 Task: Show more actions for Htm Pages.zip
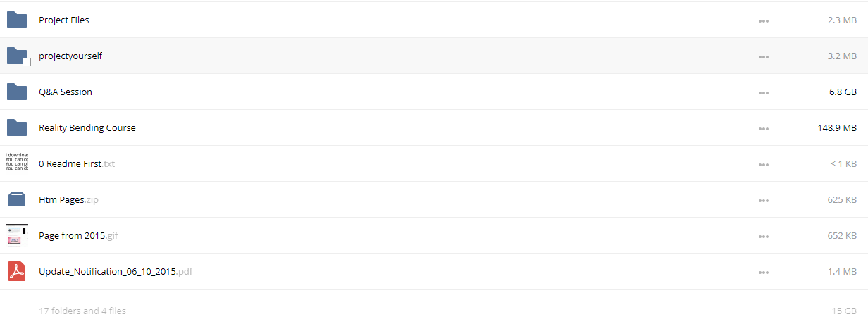coord(763,201)
